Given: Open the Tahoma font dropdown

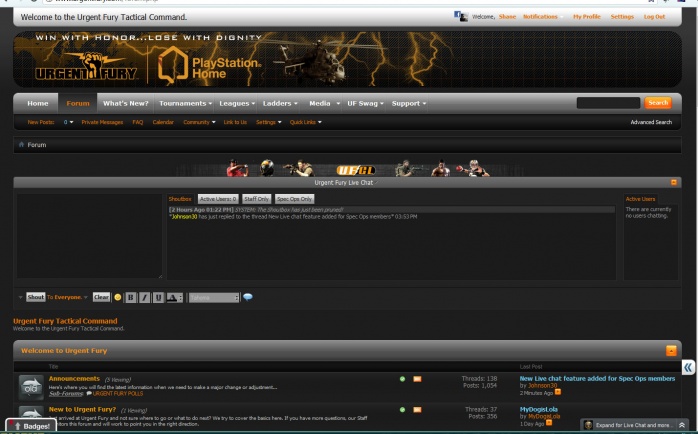Looking at the screenshot, I should (x=214, y=297).
